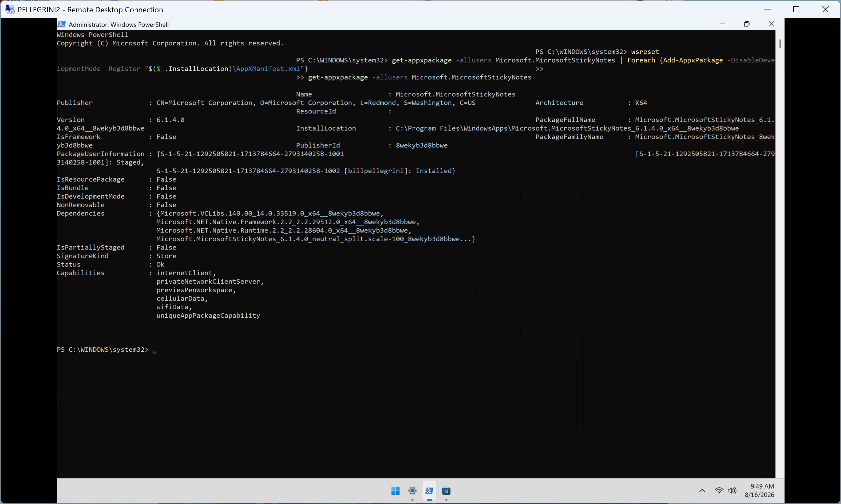Image resolution: width=841 pixels, height=504 pixels.
Task: Click the Remote Desktop Connection title icon
Action: (x=10, y=9)
